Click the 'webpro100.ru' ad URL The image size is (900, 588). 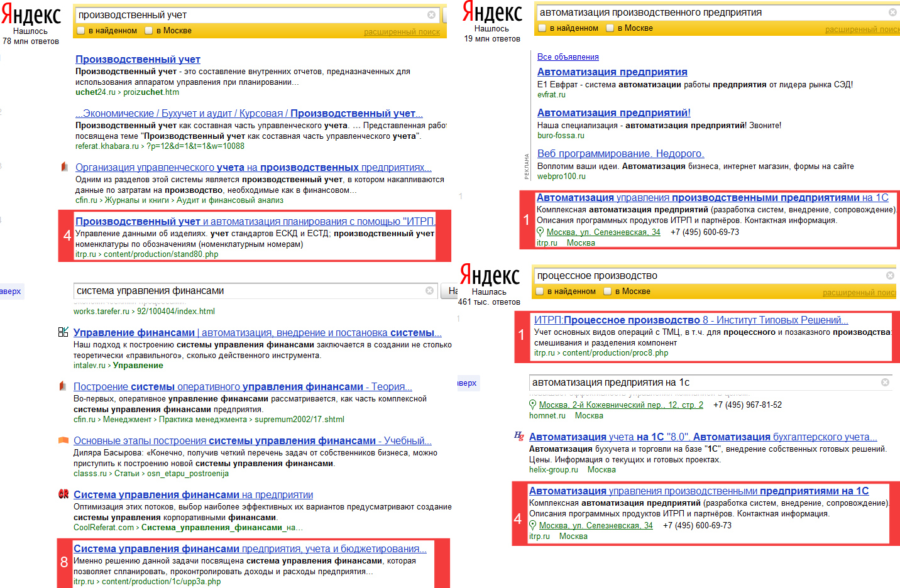tap(561, 176)
